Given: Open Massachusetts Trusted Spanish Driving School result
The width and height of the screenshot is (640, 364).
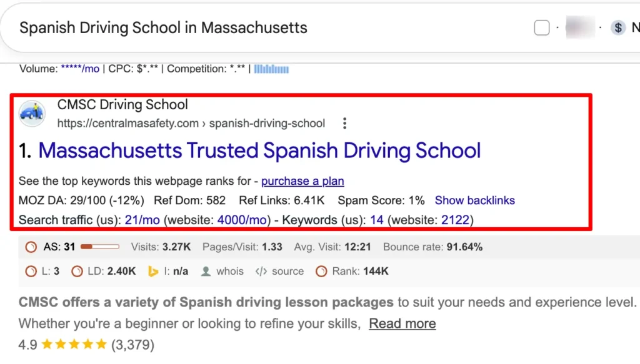Looking at the screenshot, I should coord(259,150).
